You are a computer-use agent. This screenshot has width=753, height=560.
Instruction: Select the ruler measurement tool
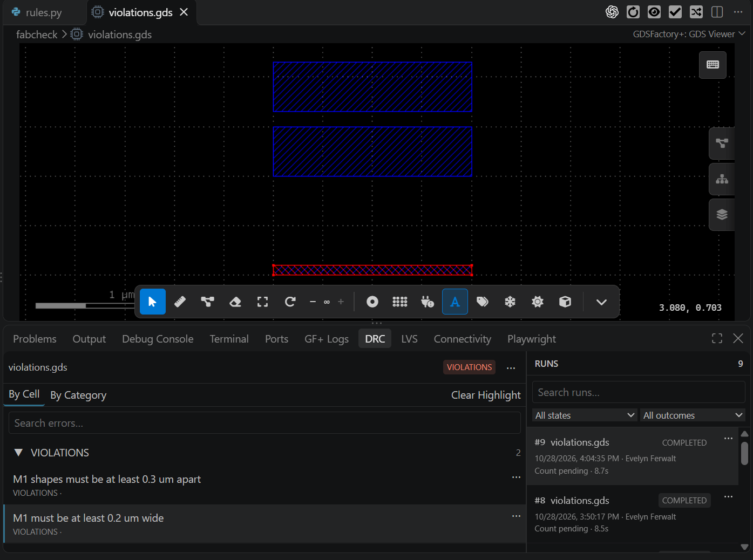coord(180,302)
